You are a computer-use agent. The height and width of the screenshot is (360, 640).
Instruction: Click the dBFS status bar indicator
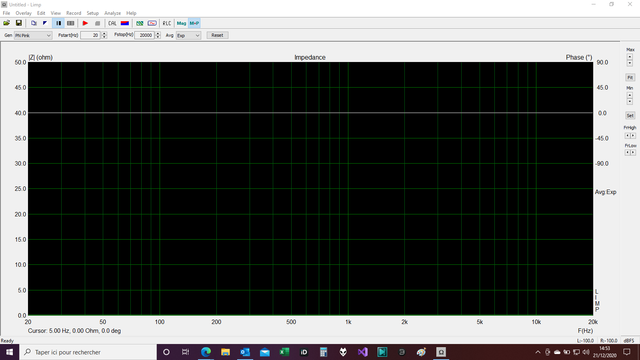click(629, 340)
